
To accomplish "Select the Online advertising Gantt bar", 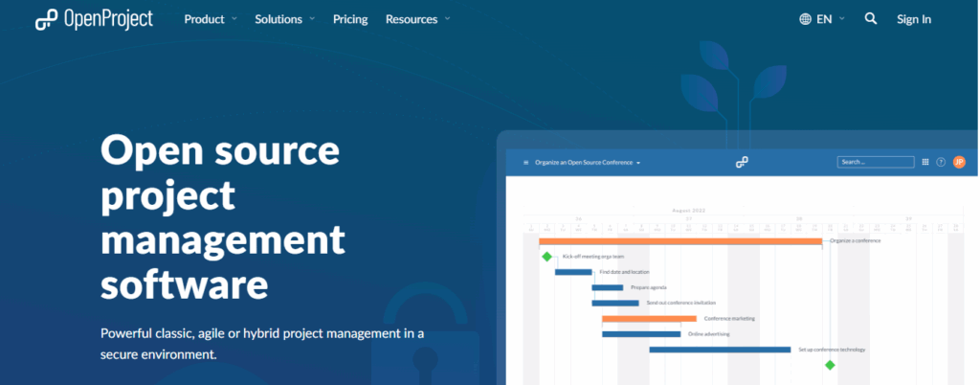I will click(641, 334).
